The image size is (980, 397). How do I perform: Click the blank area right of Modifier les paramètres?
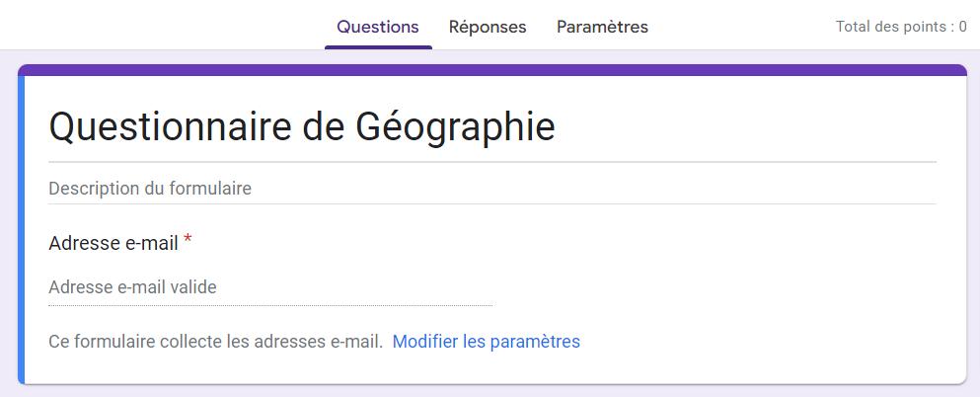(770, 342)
